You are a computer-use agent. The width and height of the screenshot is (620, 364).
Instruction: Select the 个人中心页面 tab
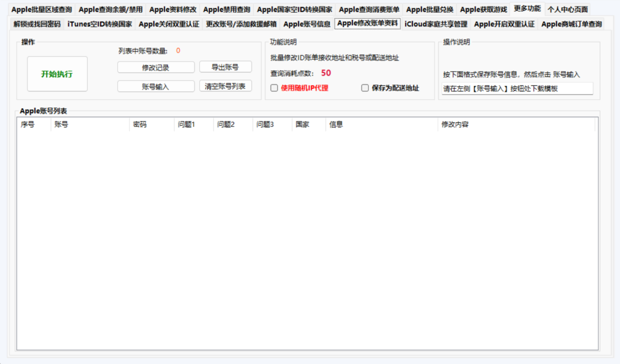click(x=567, y=10)
